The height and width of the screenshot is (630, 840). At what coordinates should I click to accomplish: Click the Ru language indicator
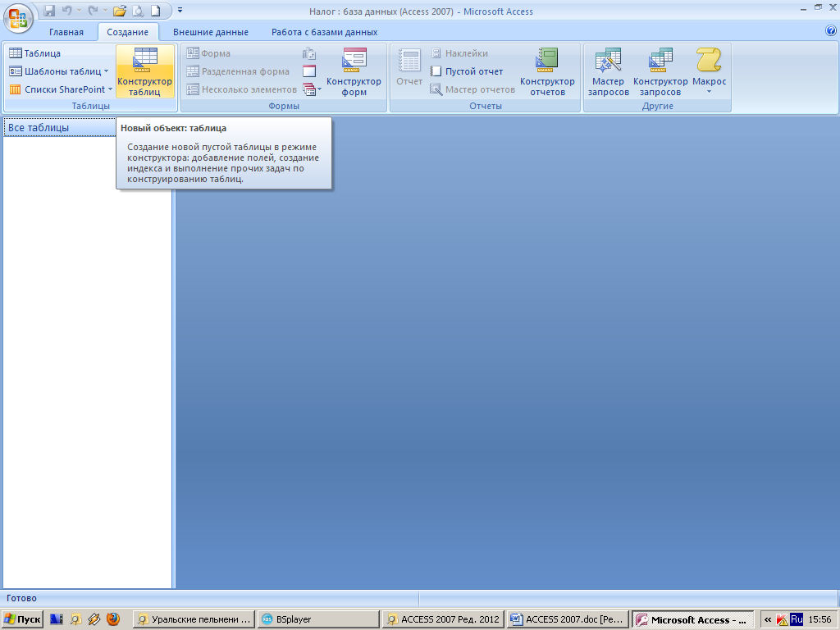coord(797,619)
